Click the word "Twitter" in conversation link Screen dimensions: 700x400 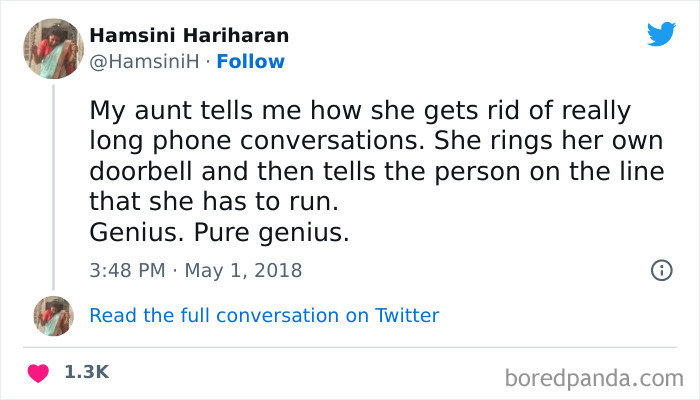(406, 316)
